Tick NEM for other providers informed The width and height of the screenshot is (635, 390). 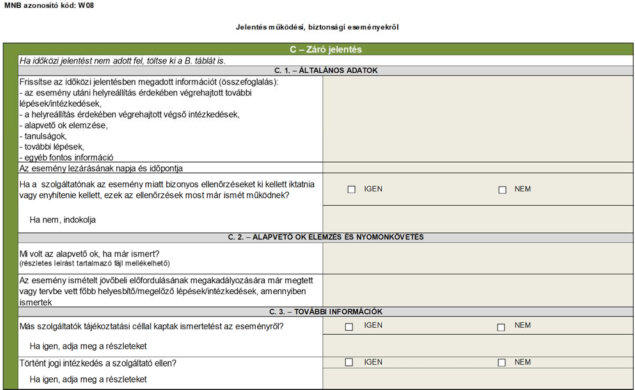click(x=501, y=327)
